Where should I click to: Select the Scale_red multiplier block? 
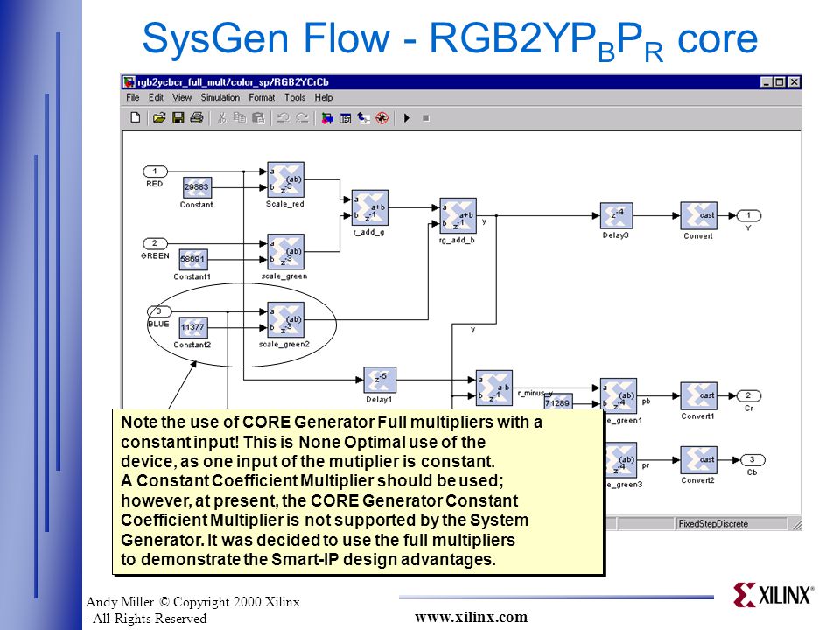point(285,180)
